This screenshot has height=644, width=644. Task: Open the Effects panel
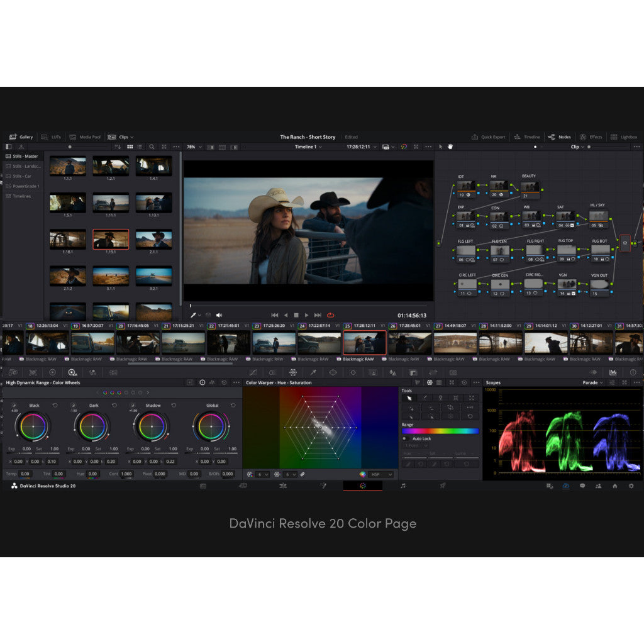(591, 136)
